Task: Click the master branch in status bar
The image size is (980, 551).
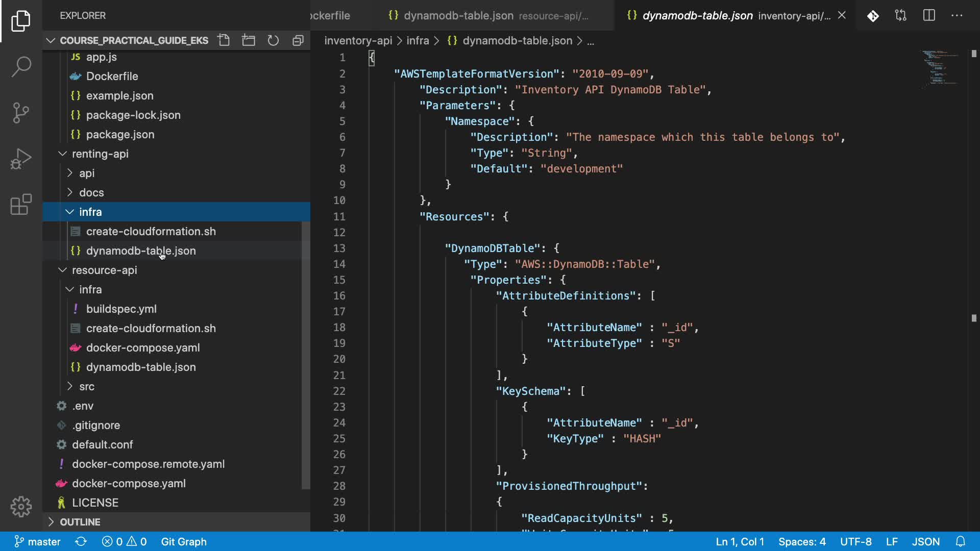Action: point(37,541)
